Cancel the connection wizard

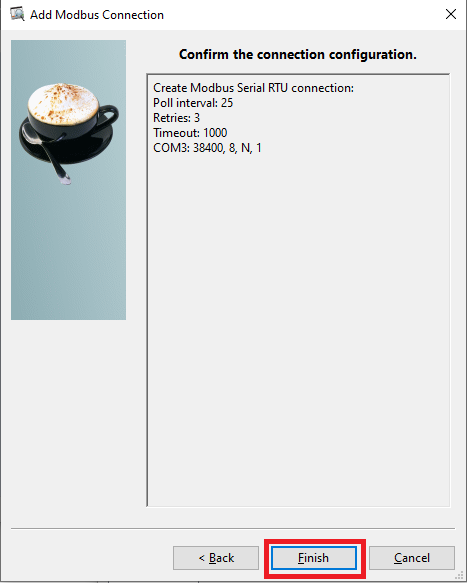(412, 558)
